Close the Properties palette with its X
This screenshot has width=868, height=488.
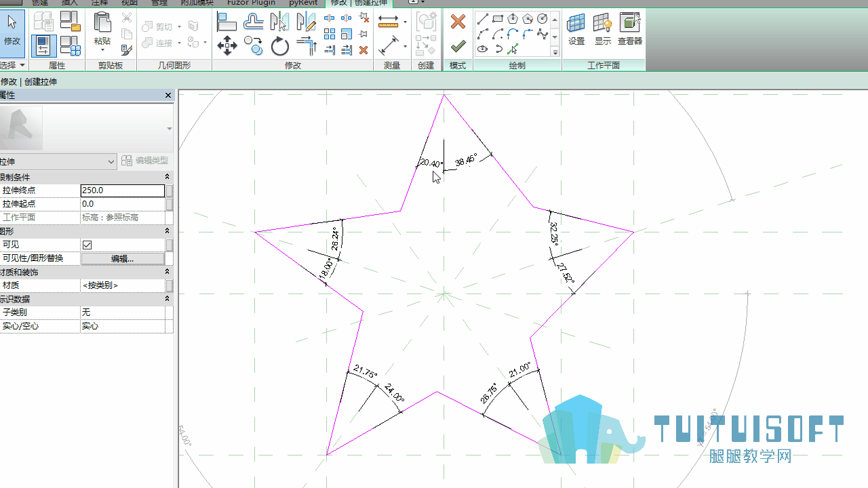[x=168, y=96]
